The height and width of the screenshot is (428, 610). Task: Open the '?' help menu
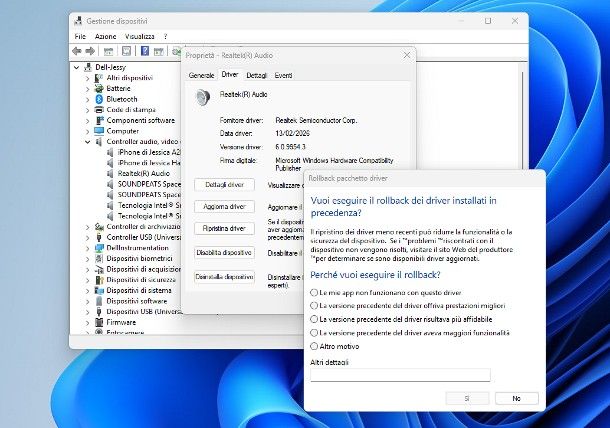pyautogui.click(x=165, y=36)
